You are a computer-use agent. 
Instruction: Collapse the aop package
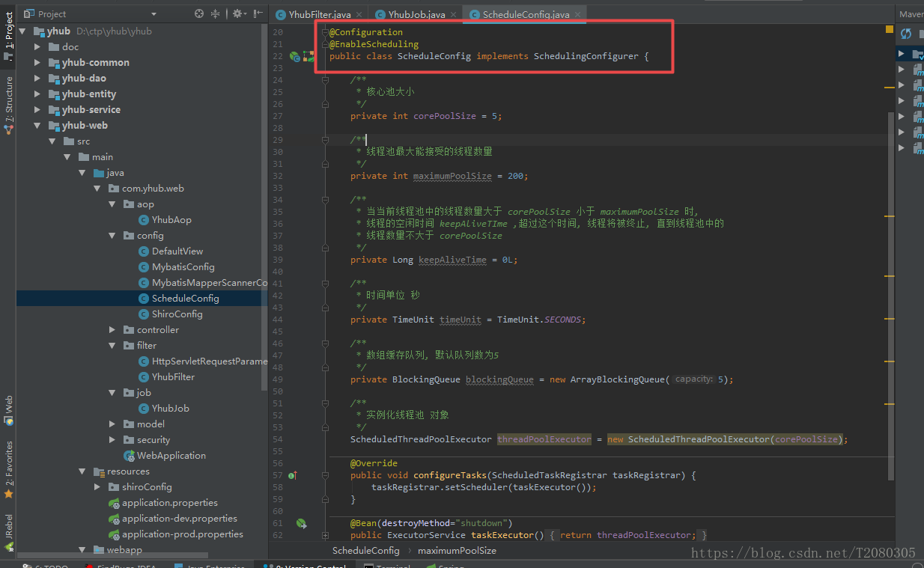(112, 204)
